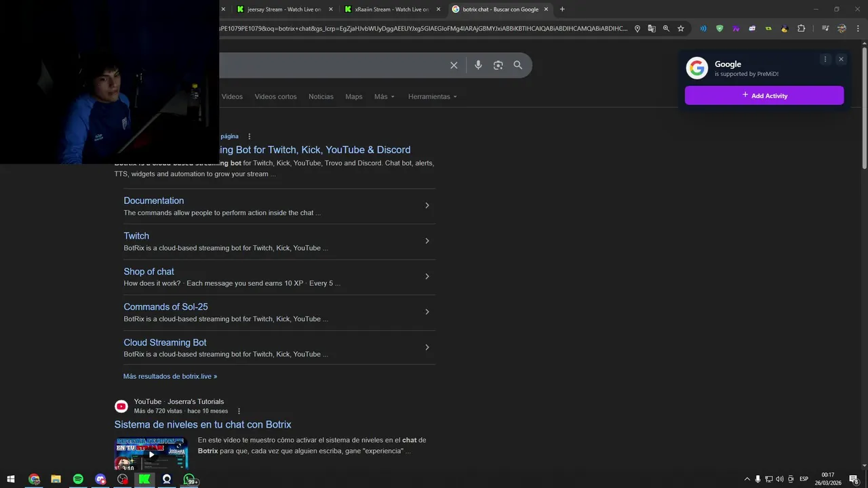Close the PreMiD Google popup card
This screenshot has width=868, height=488.
(x=841, y=59)
